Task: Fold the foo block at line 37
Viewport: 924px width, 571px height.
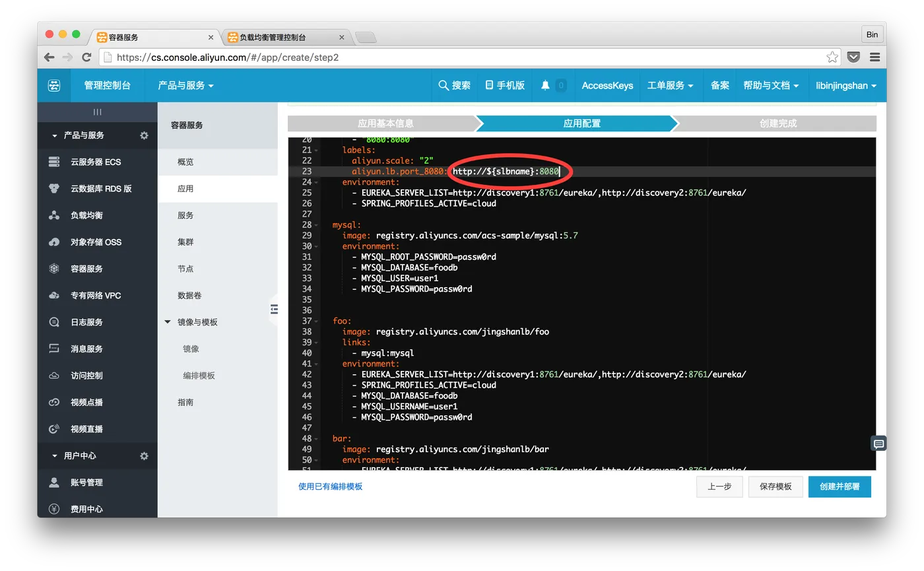Action: point(316,321)
